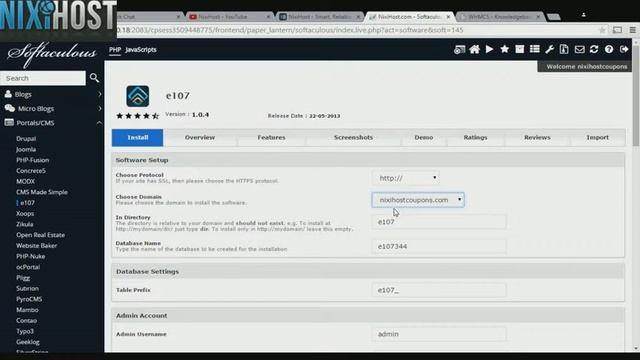Switch to the WHMCS Knowledgebase browser tab
Viewport: 640px width, 360px height.
(x=499, y=17)
